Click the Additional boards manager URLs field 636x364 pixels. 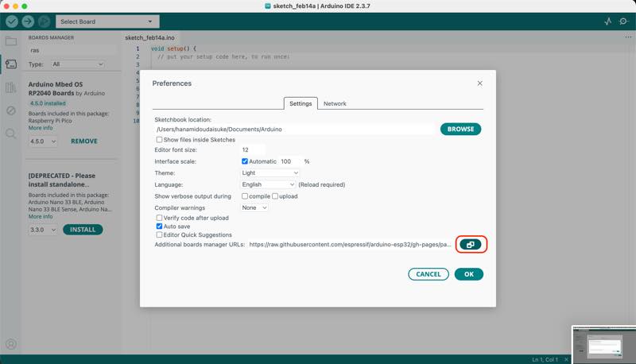click(x=350, y=245)
